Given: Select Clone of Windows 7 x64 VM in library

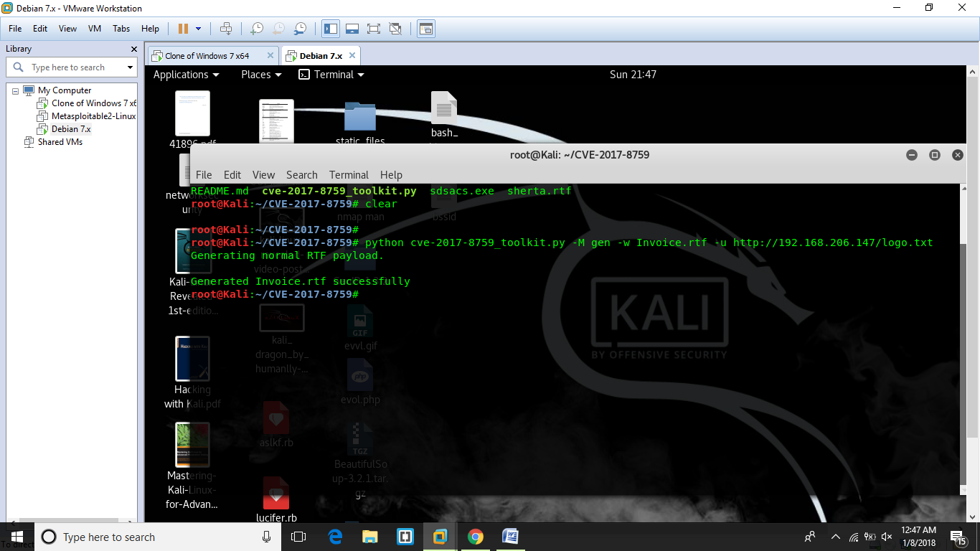Looking at the screenshot, I should click(88, 103).
